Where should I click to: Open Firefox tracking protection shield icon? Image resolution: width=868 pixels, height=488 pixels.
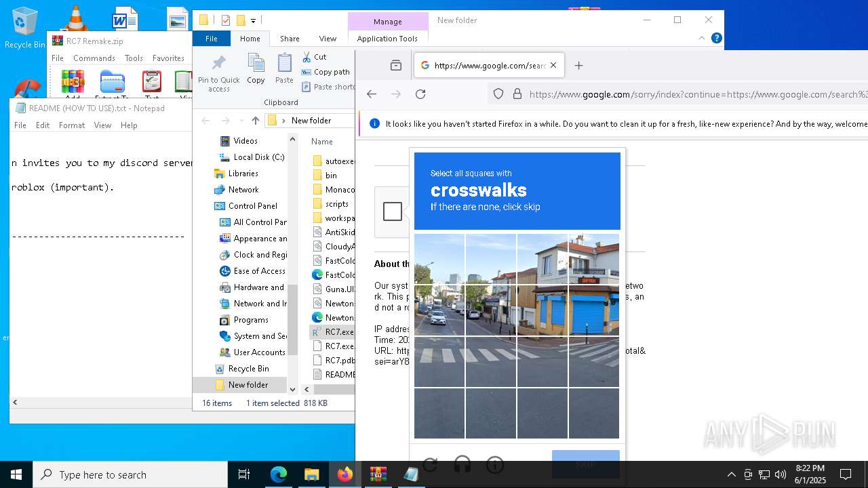[x=498, y=94]
